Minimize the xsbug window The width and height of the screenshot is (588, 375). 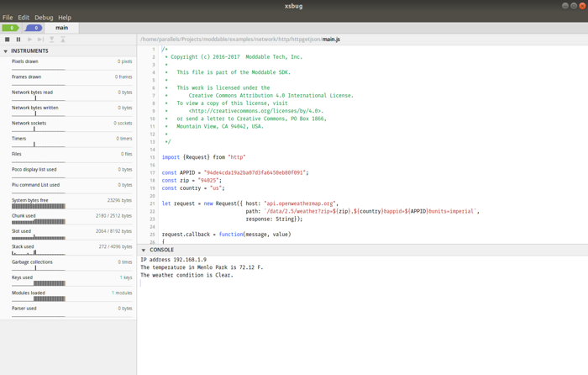pos(565,6)
